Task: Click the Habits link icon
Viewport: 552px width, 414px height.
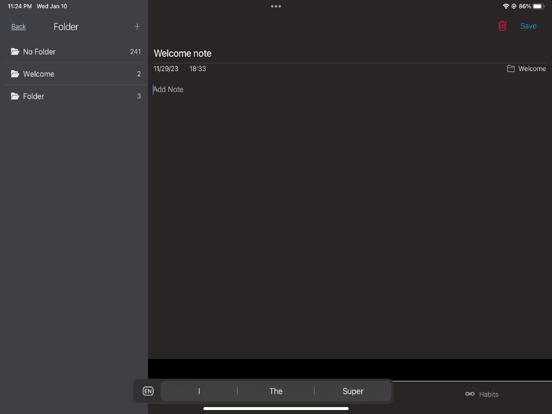Action: click(x=470, y=394)
